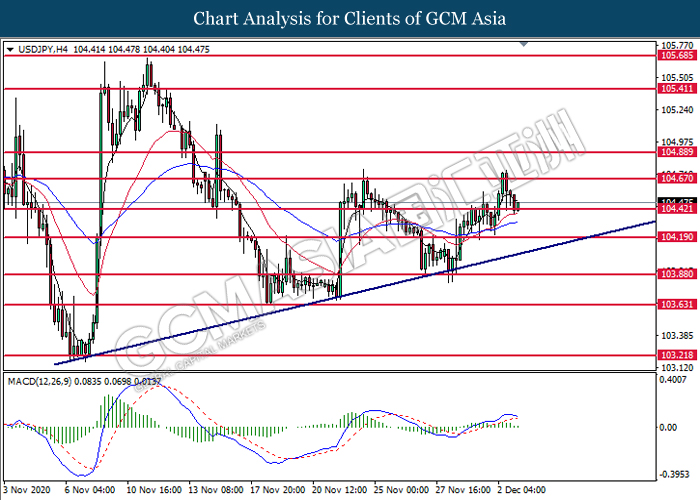Viewport: 700px width, 500px height.
Task: Click the 104.889 price level label
Action: pos(677,152)
